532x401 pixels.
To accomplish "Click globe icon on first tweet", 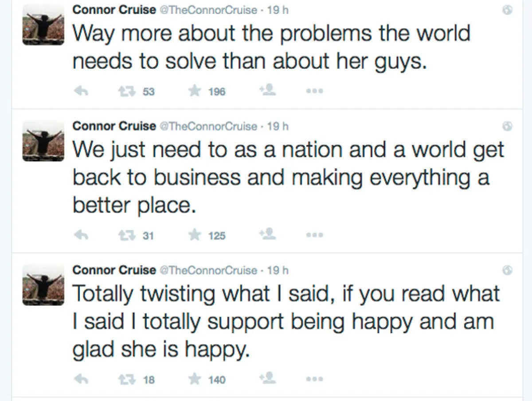I will click(x=508, y=11).
